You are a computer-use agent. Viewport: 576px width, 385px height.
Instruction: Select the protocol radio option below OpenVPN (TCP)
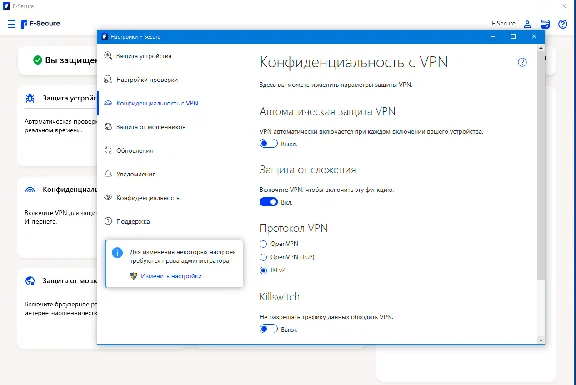[263, 270]
